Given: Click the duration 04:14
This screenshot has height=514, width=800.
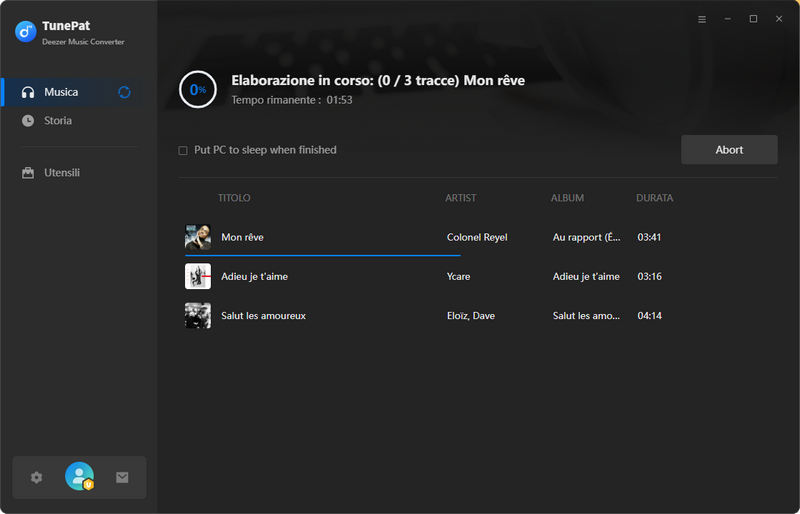Looking at the screenshot, I should [x=649, y=316].
